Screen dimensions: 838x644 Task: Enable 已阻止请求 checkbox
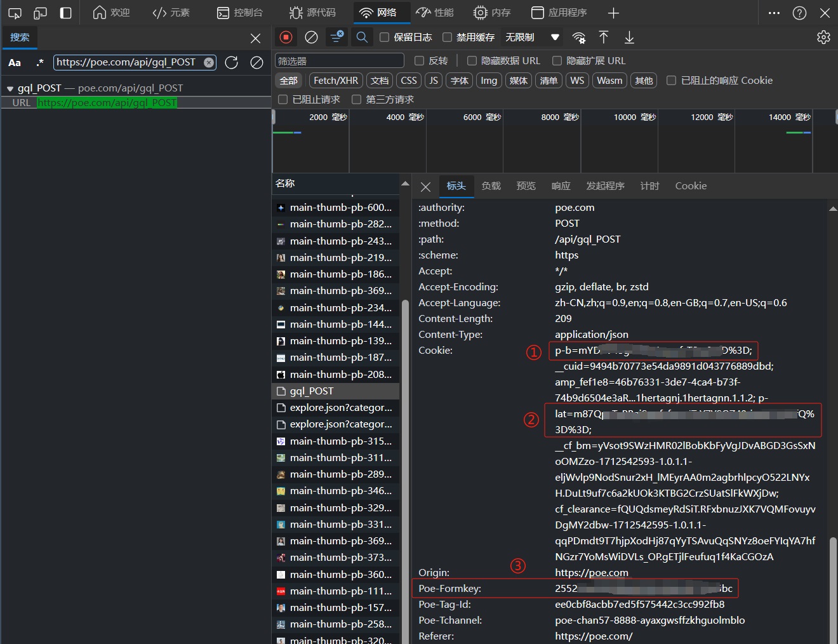coord(283,99)
